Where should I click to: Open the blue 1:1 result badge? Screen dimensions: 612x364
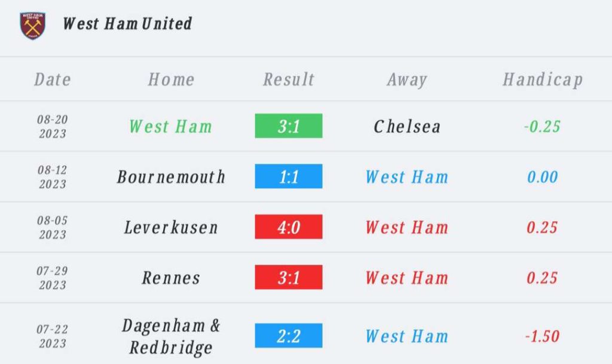click(289, 176)
